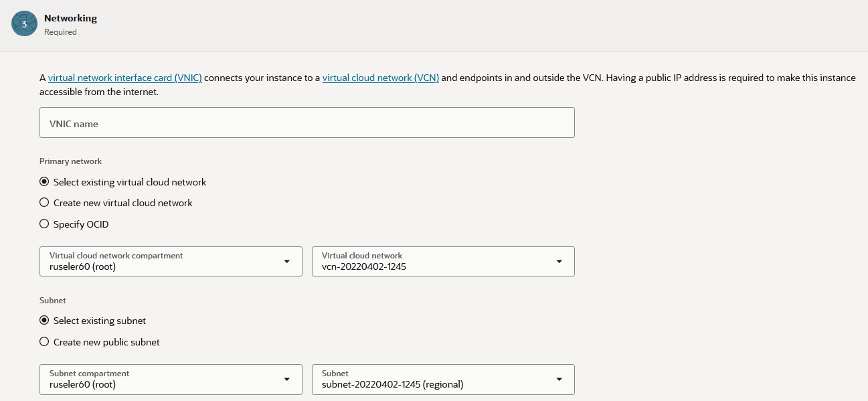This screenshot has height=401, width=868.
Task: Click the caret arrow of Virtual cloud network field
Action: click(559, 262)
